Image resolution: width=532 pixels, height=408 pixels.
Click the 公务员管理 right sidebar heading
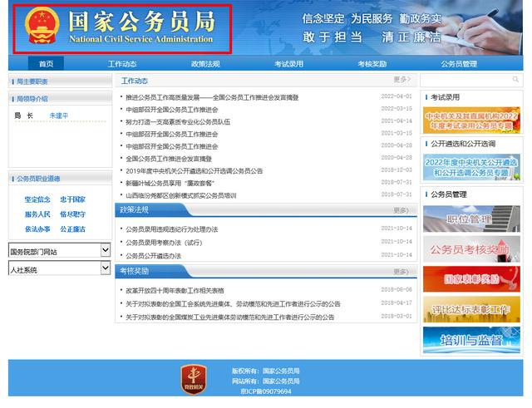(449, 194)
